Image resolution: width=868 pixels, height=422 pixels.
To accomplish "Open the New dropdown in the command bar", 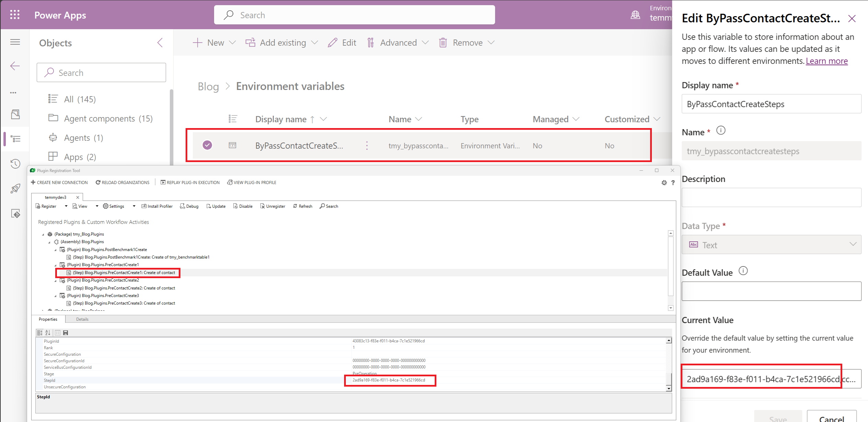I will point(233,43).
